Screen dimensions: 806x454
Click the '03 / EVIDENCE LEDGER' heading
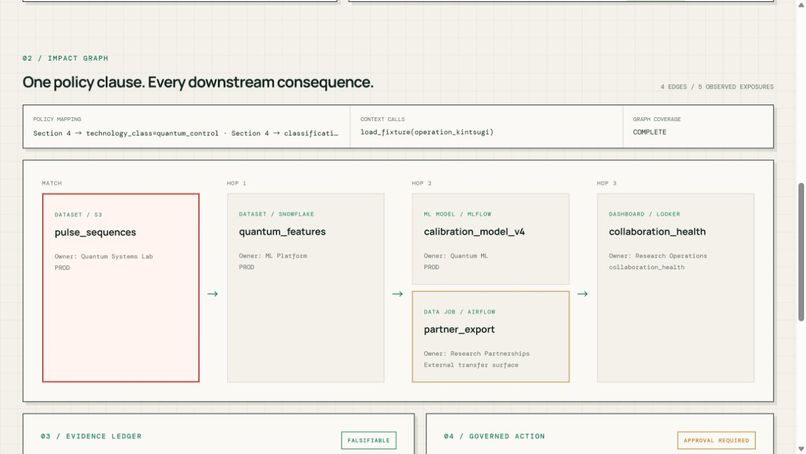point(91,436)
